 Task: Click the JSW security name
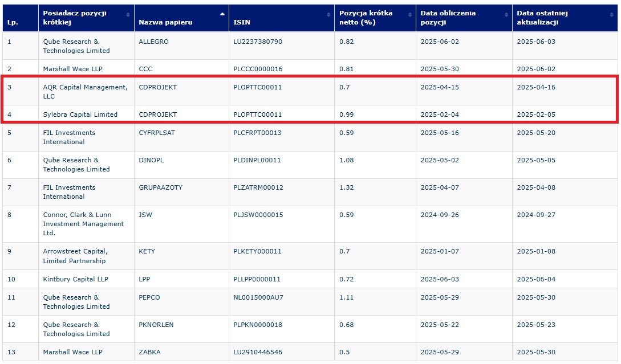[x=145, y=215]
